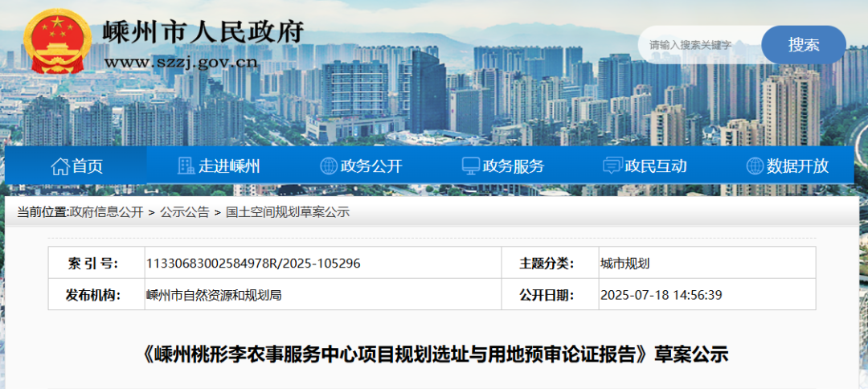This screenshot has height=389, width=868.
Task: Navigate to the 公示公告 breadcrumb link
Action: pos(184,212)
